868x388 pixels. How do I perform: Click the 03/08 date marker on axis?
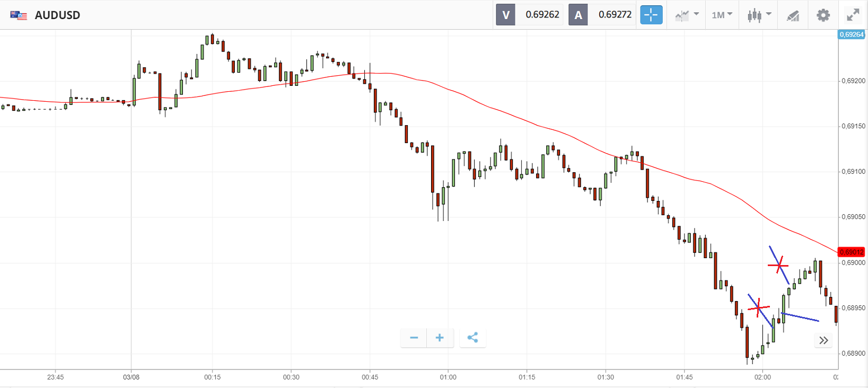tap(131, 377)
